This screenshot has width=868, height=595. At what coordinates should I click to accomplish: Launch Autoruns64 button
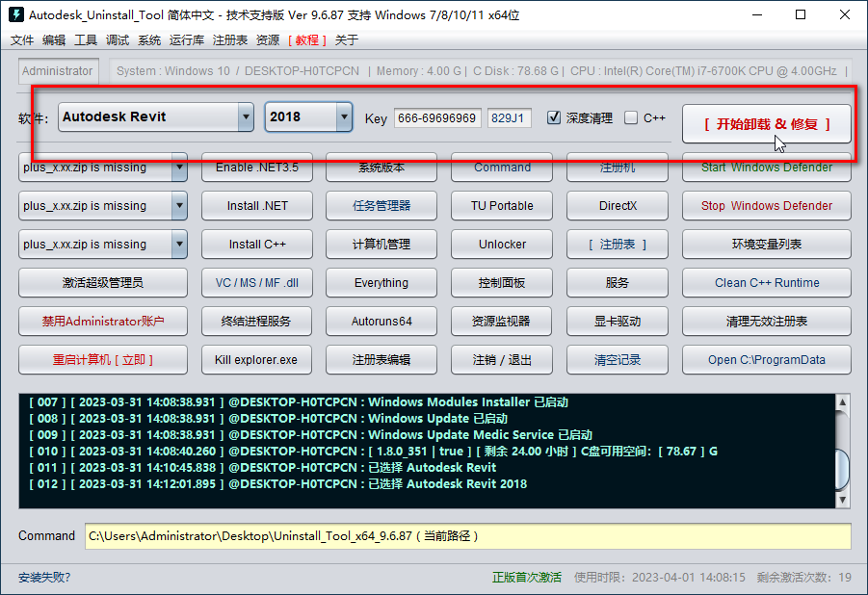coord(381,321)
